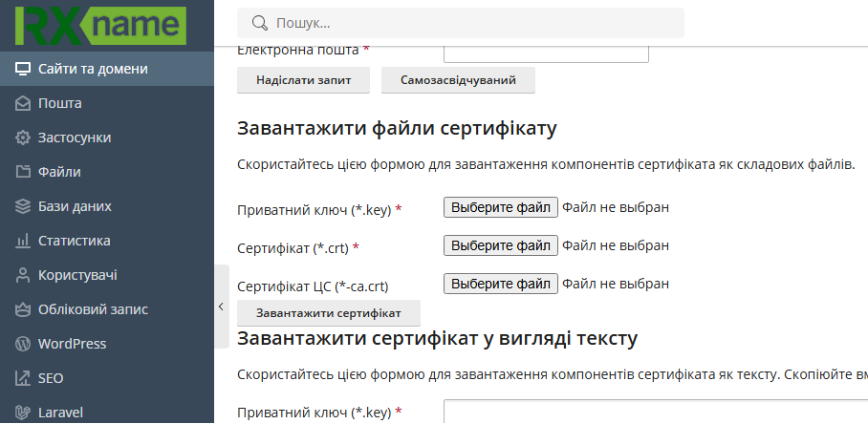Click the folder icon beside Файли

coord(23,172)
